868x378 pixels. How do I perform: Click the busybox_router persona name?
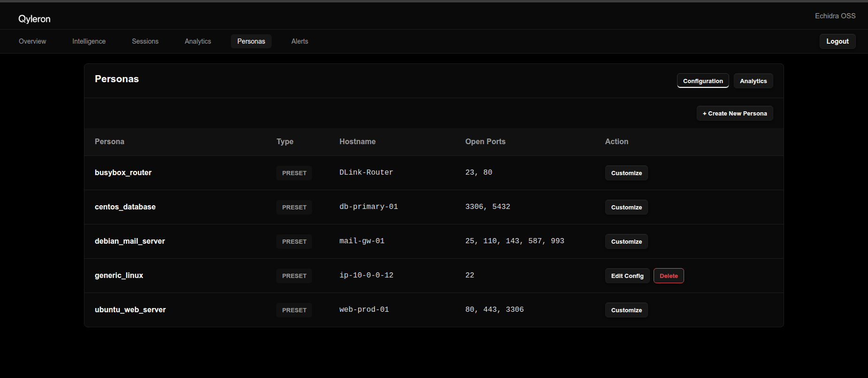(123, 172)
